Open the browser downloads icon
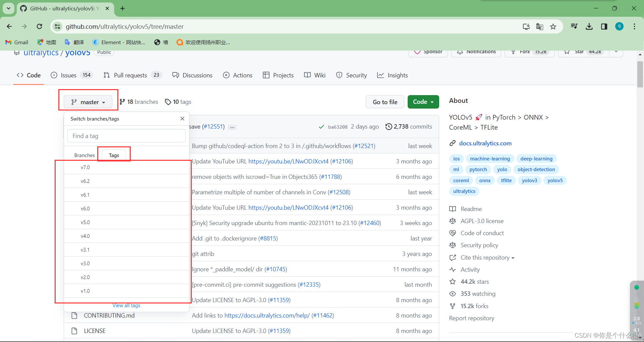 click(x=589, y=26)
